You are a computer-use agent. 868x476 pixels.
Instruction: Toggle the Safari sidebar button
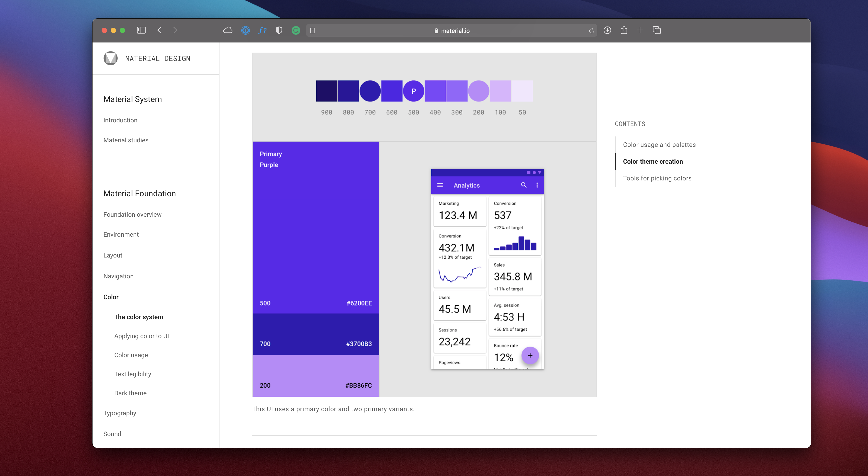pyautogui.click(x=141, y=30)
